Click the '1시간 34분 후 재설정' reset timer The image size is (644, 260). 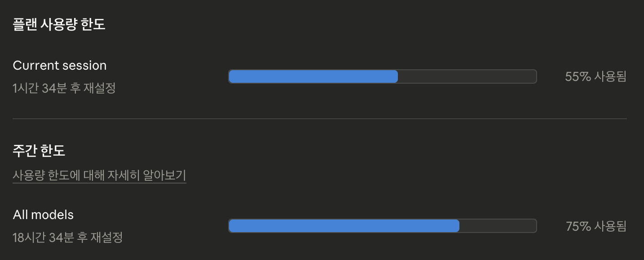pos(65,89)
